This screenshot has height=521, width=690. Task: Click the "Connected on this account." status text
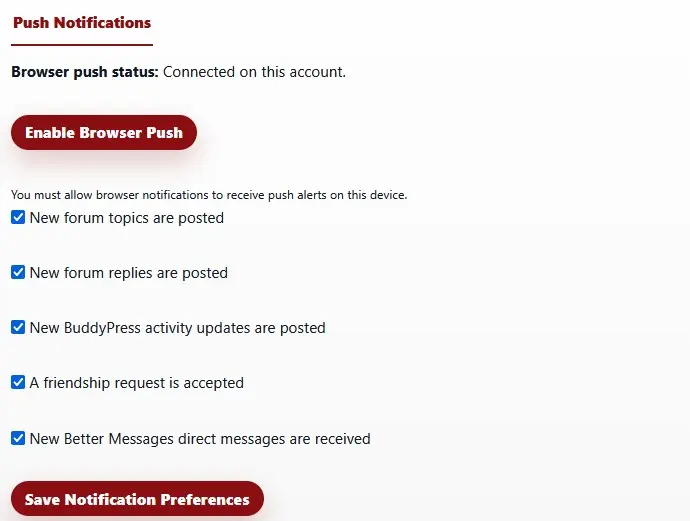pyautogui.click(x=254, y=72)
